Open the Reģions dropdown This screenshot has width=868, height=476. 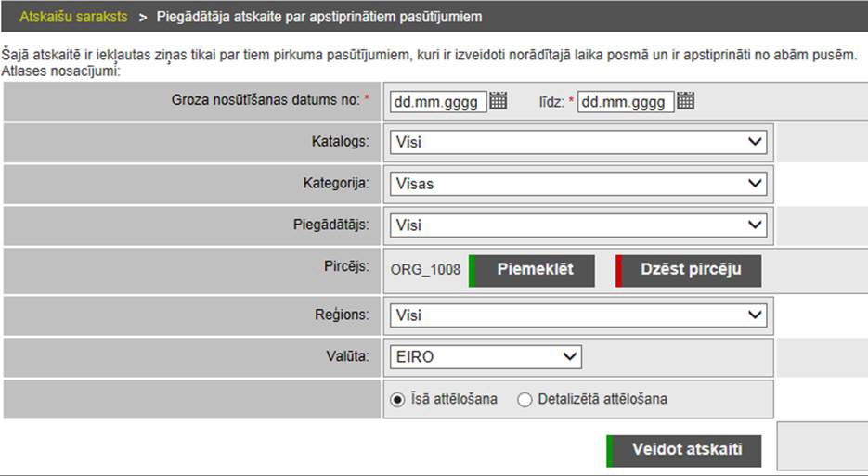coord(577,315)
